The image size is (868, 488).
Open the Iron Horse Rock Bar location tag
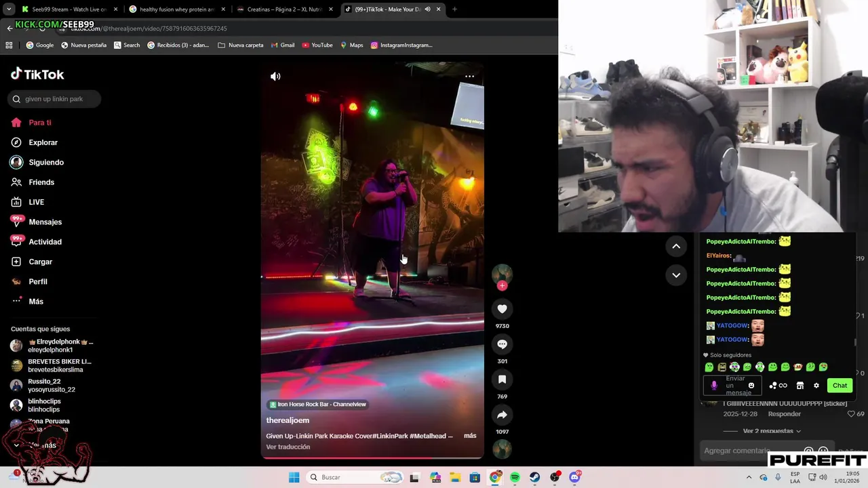point(318,405)
